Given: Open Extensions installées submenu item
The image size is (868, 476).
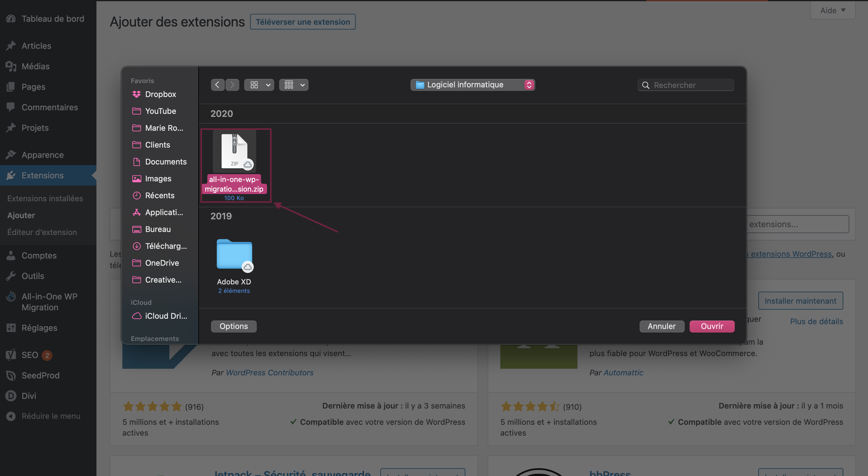Looking at the screenshot, I should coord(45,199).
